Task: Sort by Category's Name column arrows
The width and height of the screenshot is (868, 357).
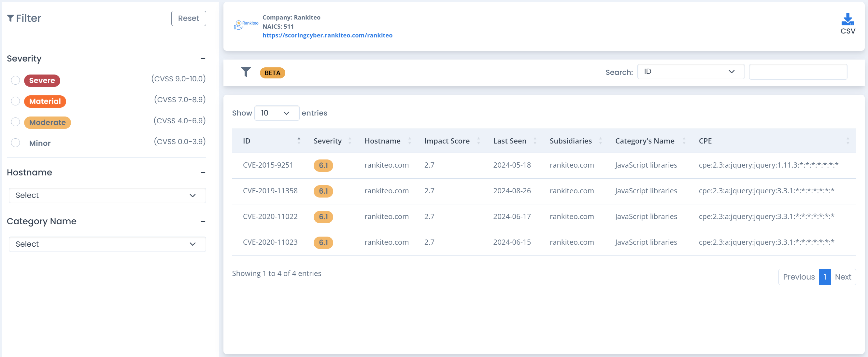Action: (x=684, y=141)
